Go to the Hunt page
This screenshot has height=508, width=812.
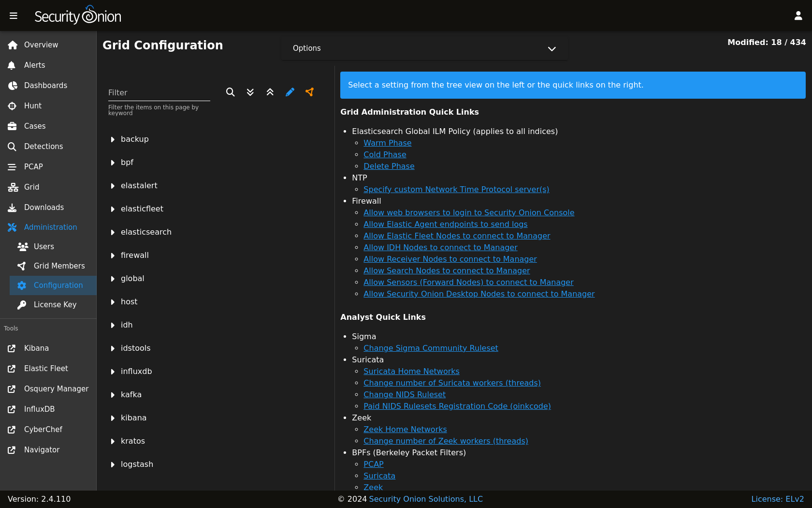[x=48, y=106]
